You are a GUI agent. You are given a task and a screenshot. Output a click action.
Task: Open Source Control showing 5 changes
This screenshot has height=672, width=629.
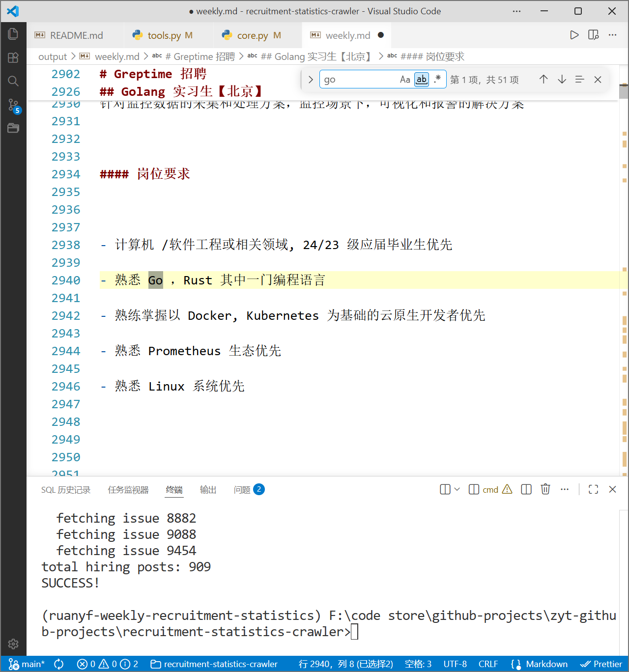13,105
